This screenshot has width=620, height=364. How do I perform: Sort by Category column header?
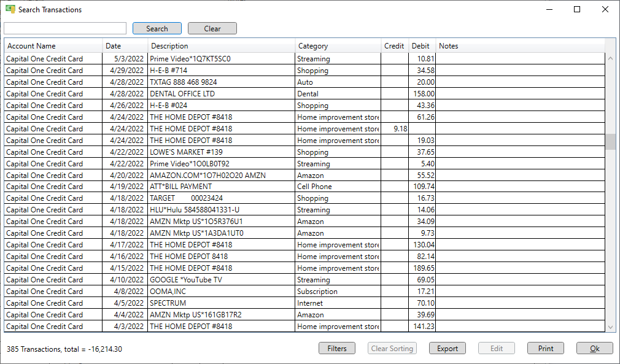pyautogui.click(x=338, y=46)
